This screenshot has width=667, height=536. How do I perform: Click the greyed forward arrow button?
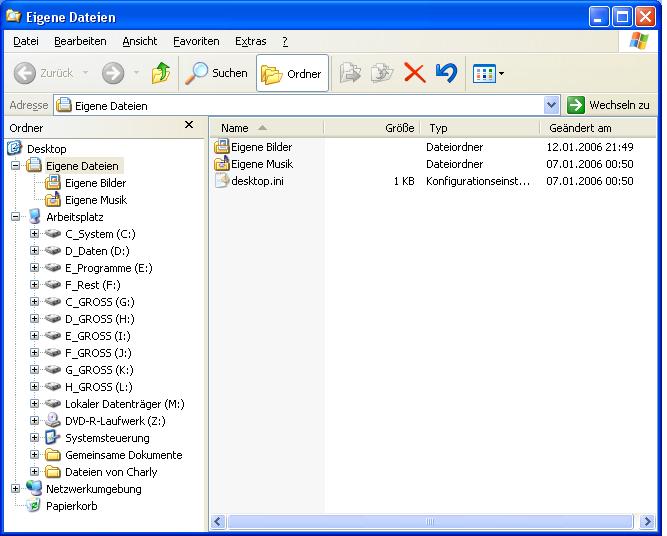click(113, 73)
